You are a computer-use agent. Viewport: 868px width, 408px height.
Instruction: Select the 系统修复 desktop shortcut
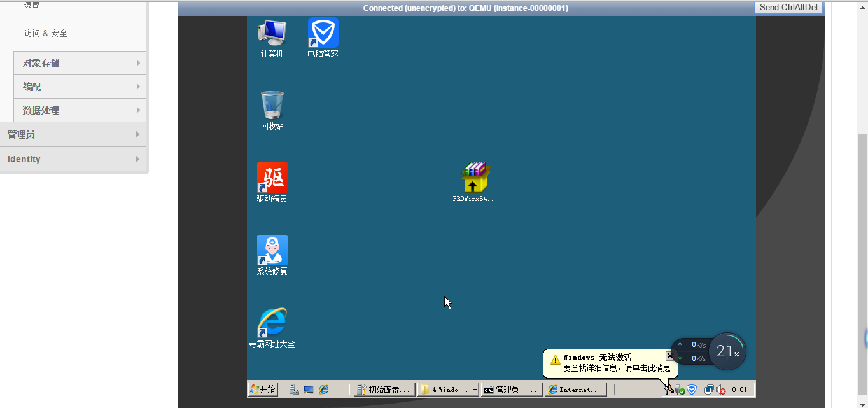(272, 256)
